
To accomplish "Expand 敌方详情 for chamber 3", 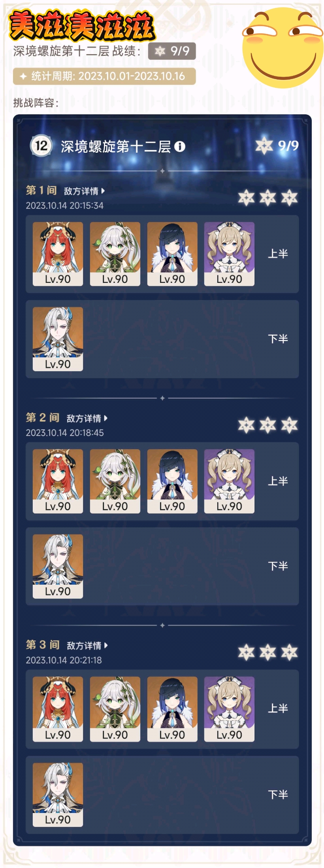I will 87,646.
